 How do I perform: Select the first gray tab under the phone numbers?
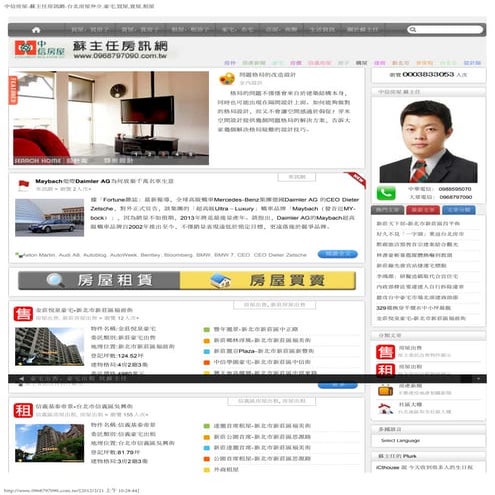[387, 210]
